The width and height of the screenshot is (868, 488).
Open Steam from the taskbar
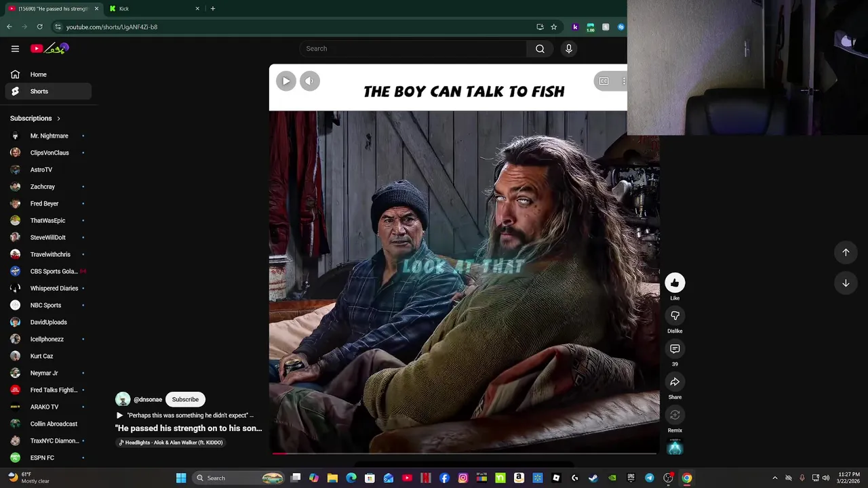(593, 478)
